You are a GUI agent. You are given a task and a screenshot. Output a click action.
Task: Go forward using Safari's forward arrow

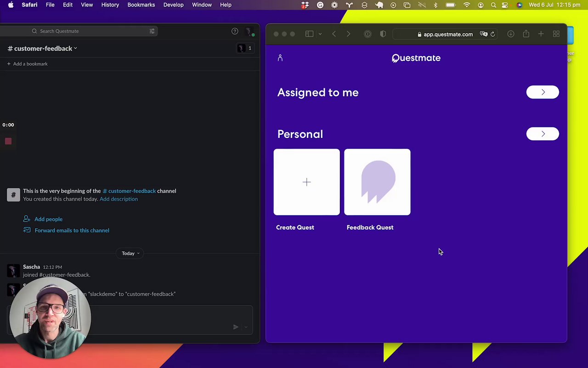[x=348, y=34]
